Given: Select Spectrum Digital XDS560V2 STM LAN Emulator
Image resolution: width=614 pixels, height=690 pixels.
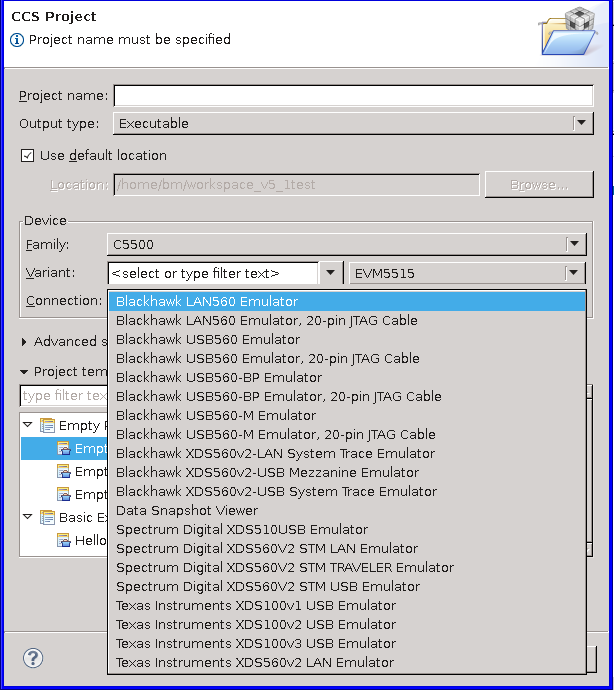Looking at the screenshot, I should click(347, 548).
